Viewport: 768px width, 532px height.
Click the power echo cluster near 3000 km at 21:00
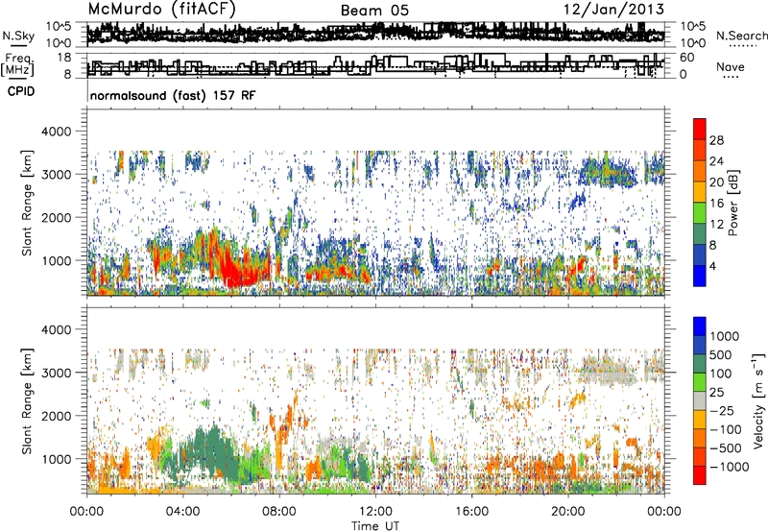[608, 172]
